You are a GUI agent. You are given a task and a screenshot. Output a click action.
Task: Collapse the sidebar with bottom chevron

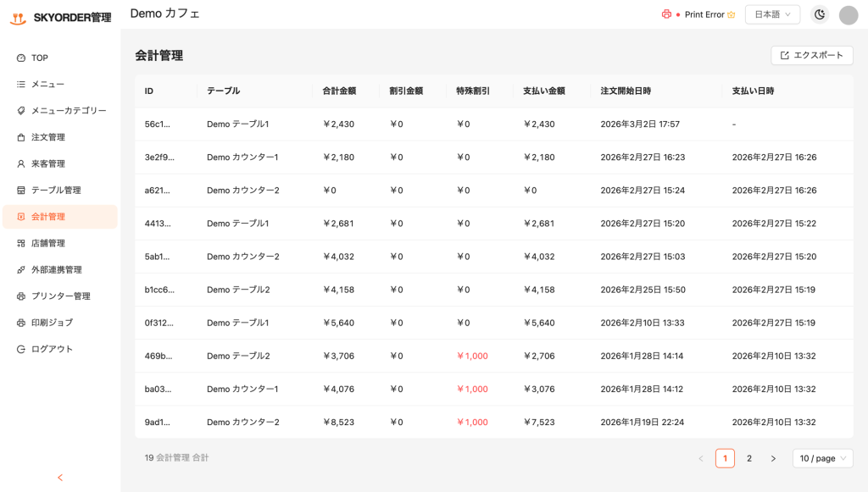coord(60,478)
